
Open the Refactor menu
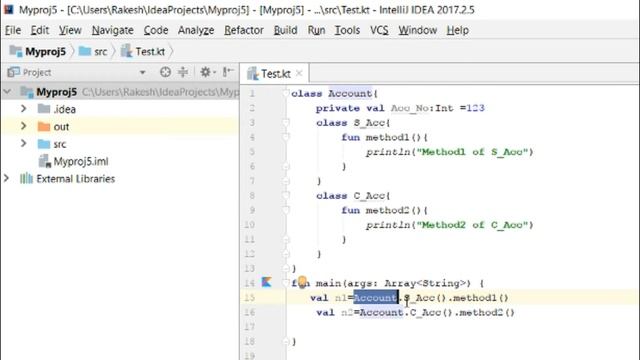244,30
